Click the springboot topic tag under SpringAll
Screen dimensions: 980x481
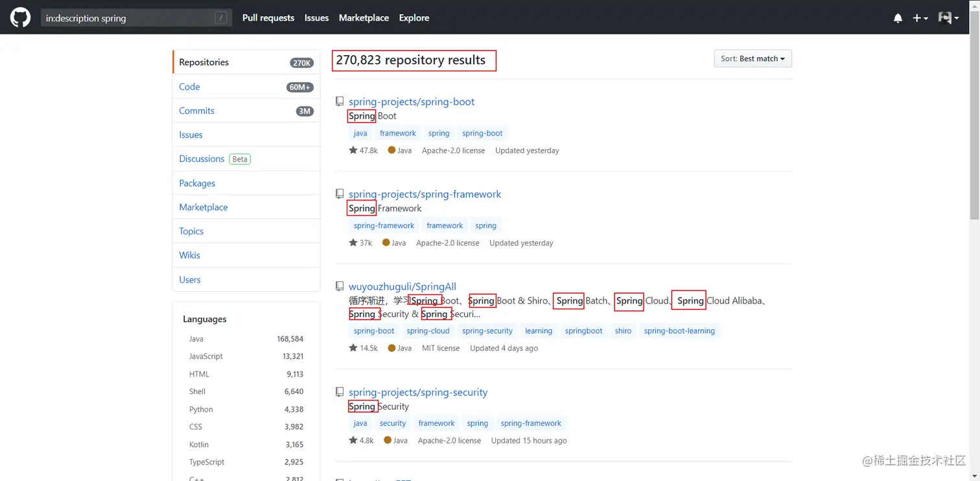pyautogui.click(x=583, y=331)
